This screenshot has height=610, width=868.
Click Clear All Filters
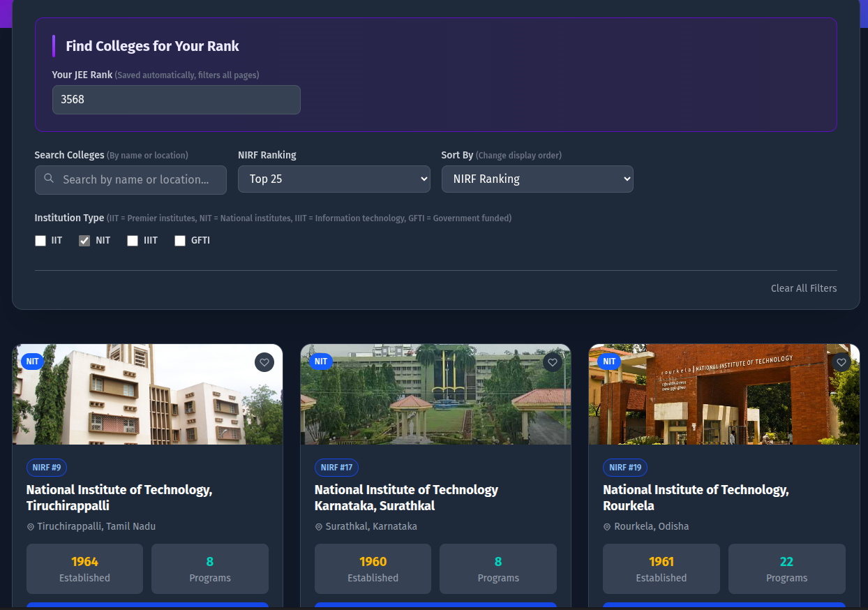click(x=804, y=288)
